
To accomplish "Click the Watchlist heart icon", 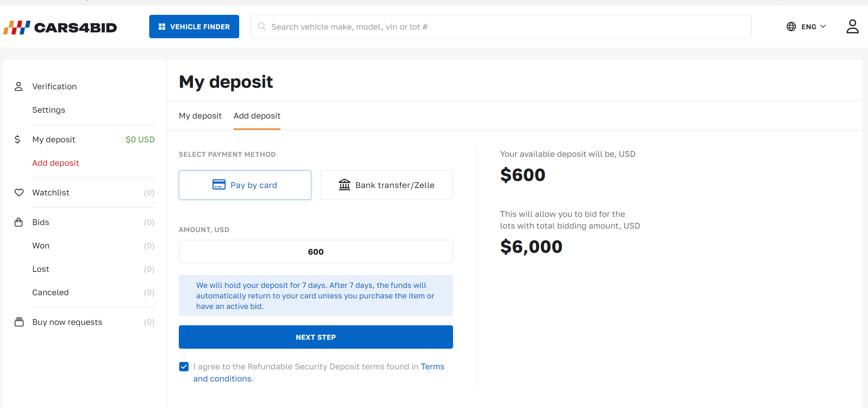I will (x=19, y=192).
